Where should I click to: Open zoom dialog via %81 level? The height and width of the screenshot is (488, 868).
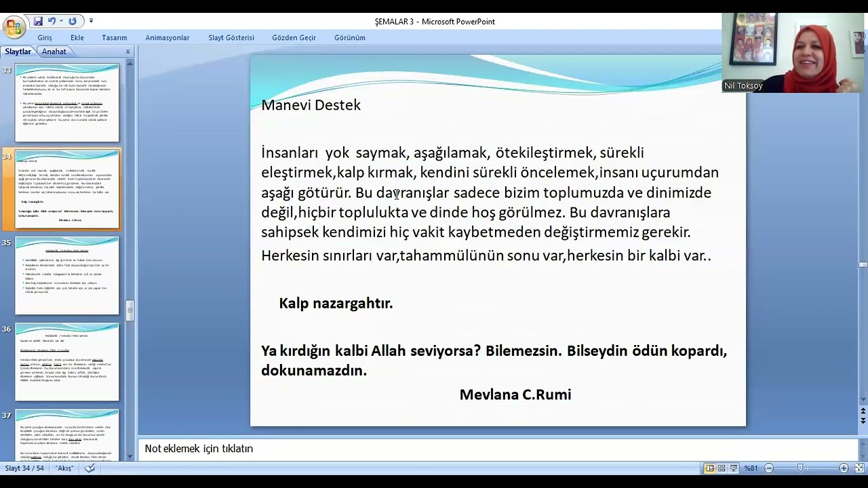[x=751, y=468]
